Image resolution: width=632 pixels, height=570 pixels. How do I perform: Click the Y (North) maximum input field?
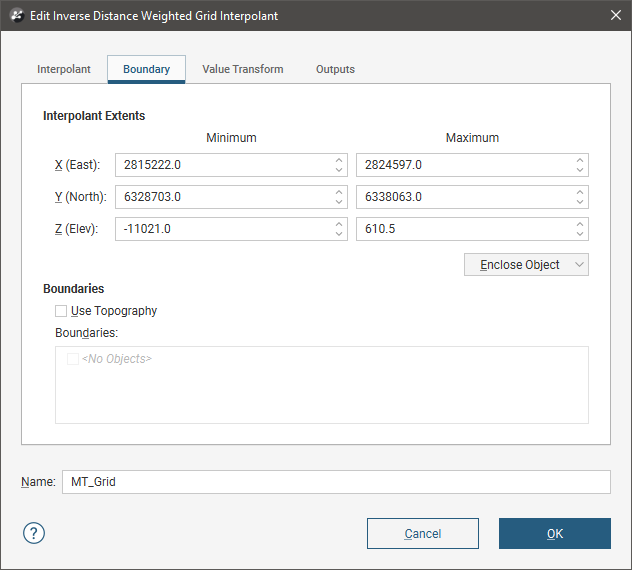pos(462,197)
